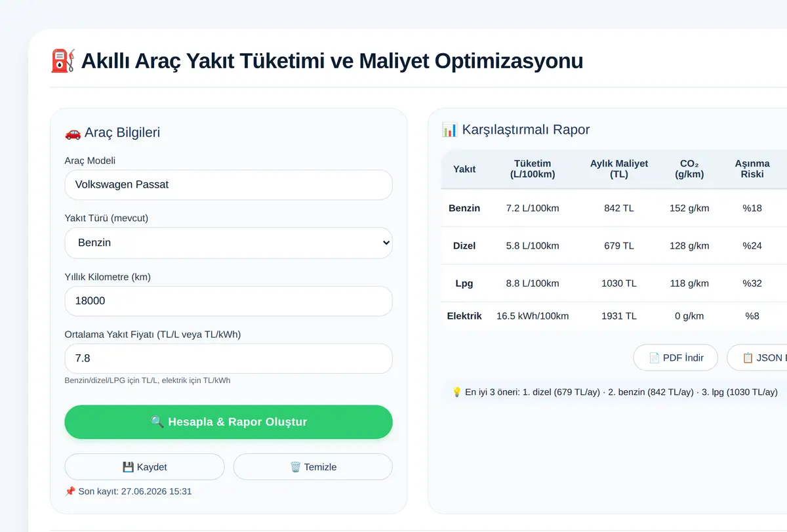Click the pin icon beside Son kayıt
The width and height of the screenshot is (787, 532).
(70, 491)
